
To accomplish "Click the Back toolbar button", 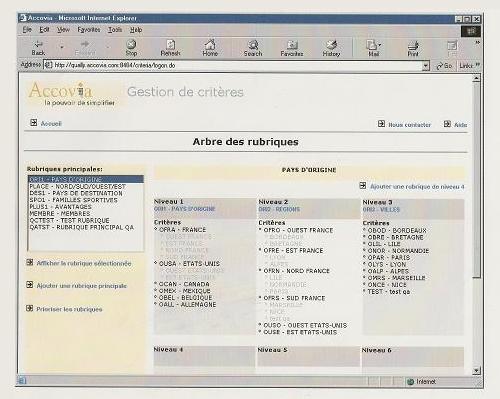I will tap(38, 48).
